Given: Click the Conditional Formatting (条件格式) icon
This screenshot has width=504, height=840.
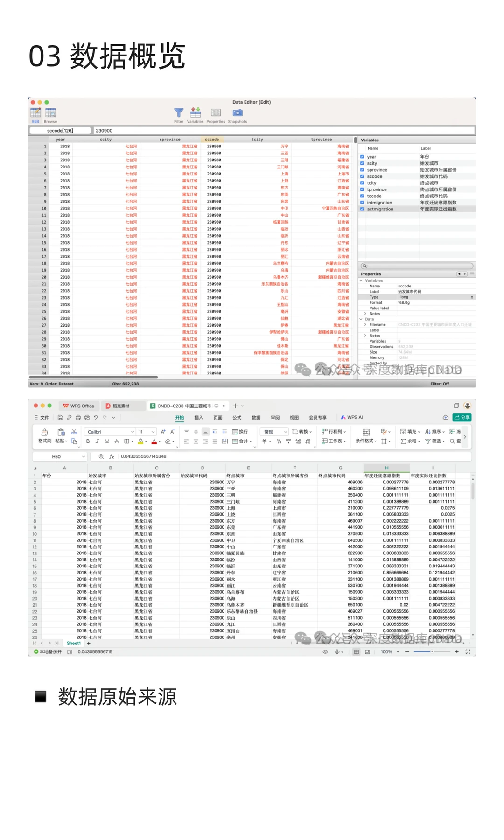Looking at the screenshot, I should click(366, 432).
